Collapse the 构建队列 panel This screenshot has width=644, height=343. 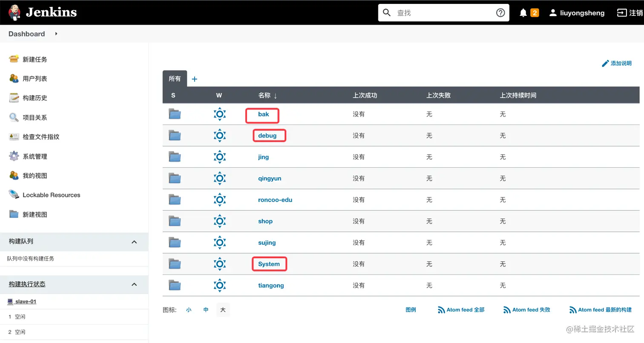click(134, 242)
